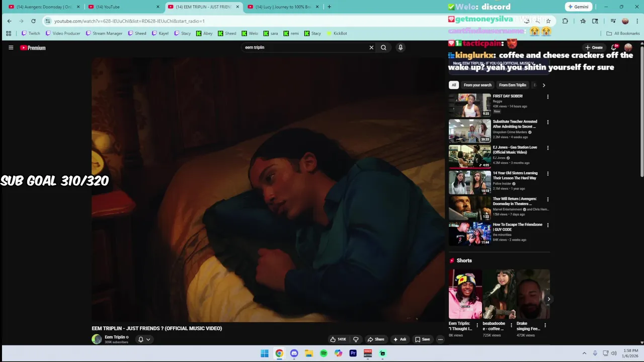The width and height of the screenshot is (644, 362).
Task: Open Eem Triplin channel avatar
Action: [97, 339]
